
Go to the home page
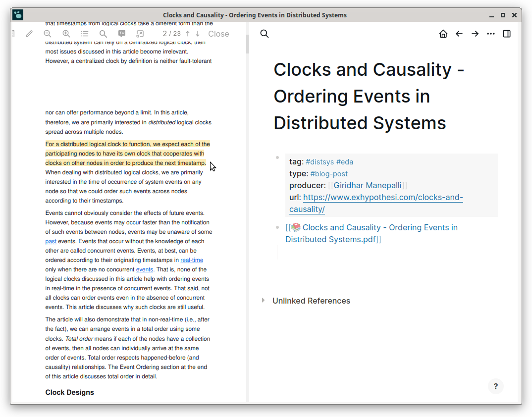443,34
